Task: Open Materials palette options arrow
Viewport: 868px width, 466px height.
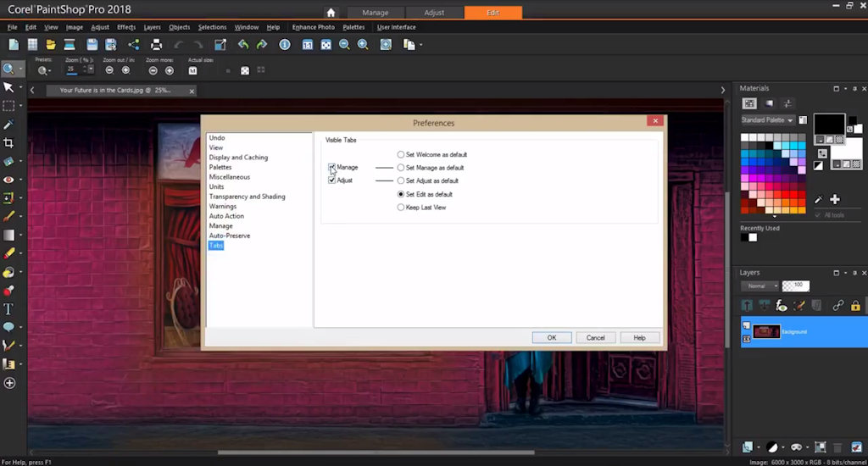Action: click(845, 89)
